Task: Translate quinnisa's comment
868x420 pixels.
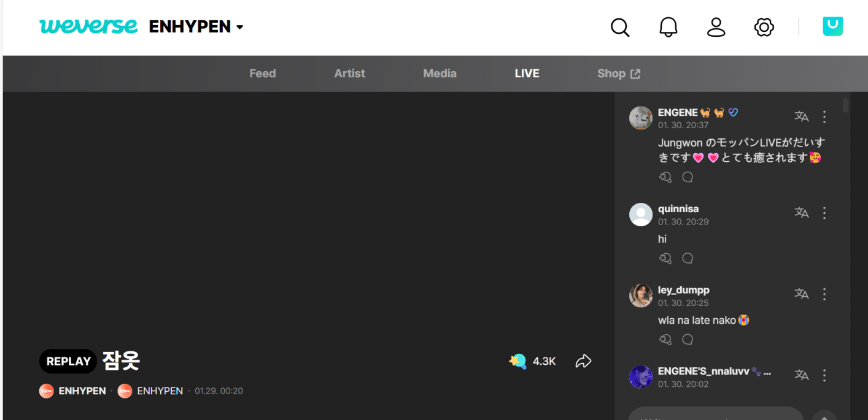Action: (x=802, y=213)
